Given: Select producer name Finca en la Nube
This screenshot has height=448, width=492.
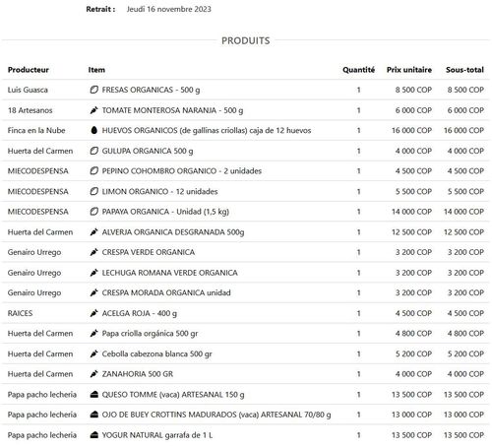Looking at the screenshot, I should coord(36,130).
